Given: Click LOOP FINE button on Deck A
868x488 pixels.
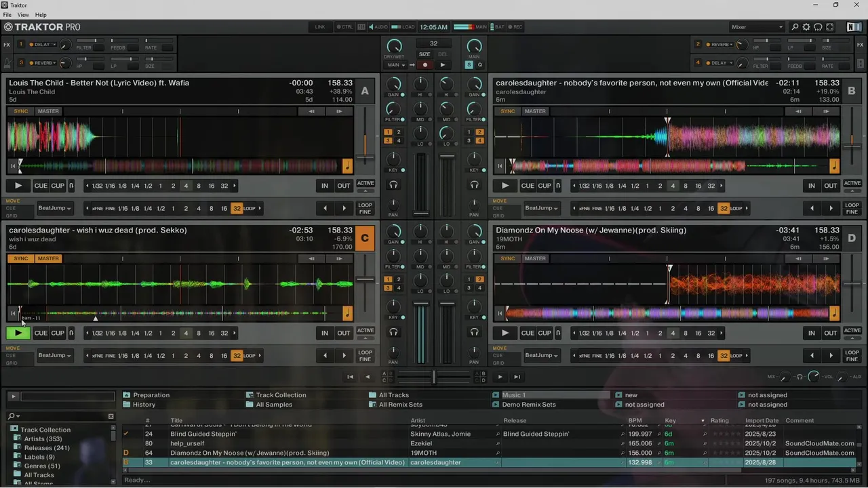Looking at the screenshot, I should tap(366, 208).
